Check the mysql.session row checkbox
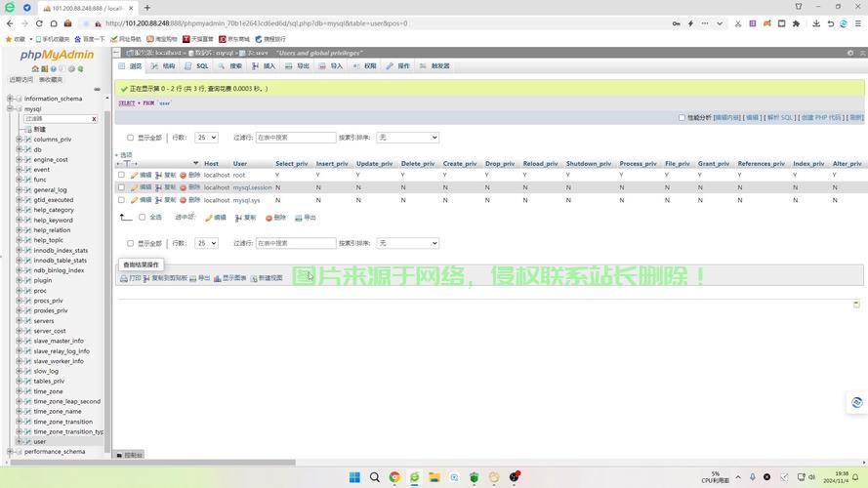Viewport: 868px width, 488px height. tap(121, 187)
